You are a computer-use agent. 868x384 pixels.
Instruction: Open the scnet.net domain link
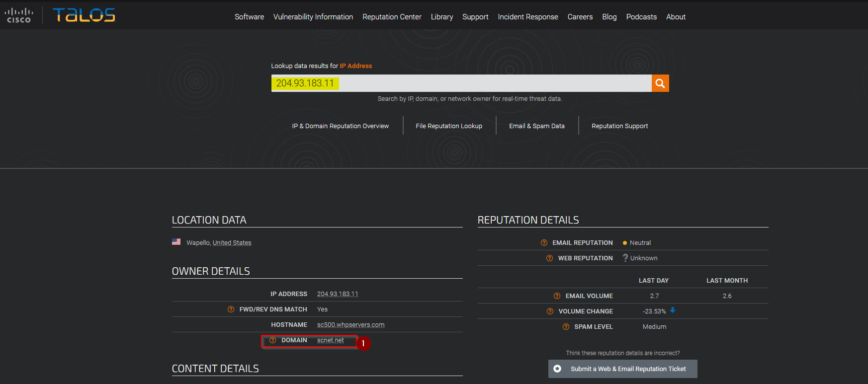point(331,340)
